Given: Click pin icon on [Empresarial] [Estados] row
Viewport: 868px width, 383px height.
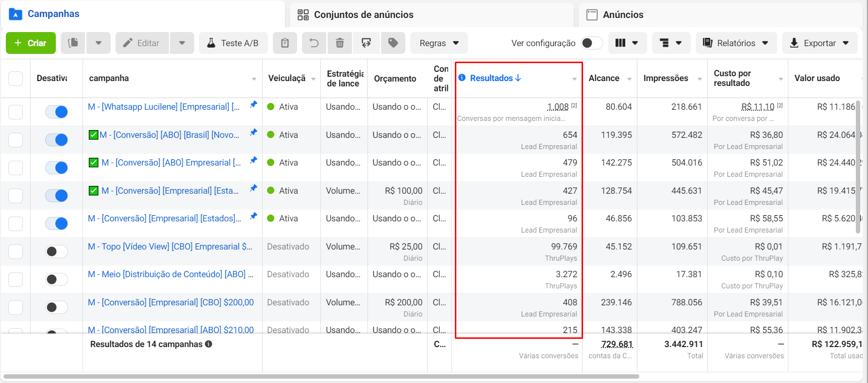Looking at the screenshot, I should pyautogui.click(x=253, y=216).
